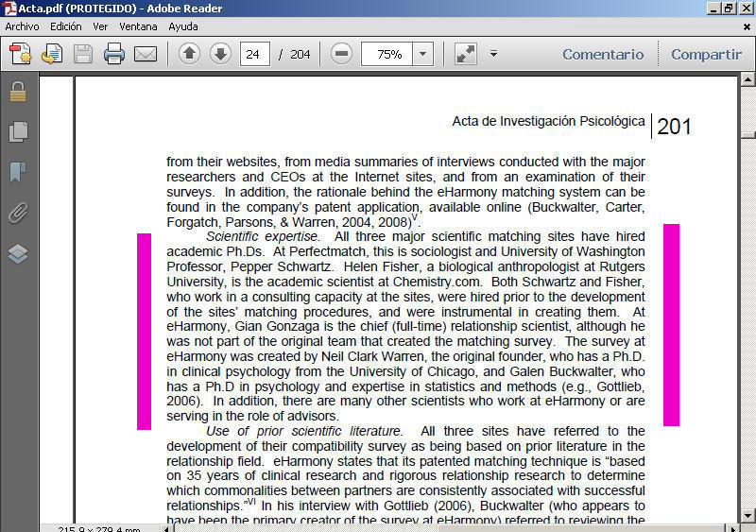Click the name 'Pepper Schwartz' in the text

(282, 266)
